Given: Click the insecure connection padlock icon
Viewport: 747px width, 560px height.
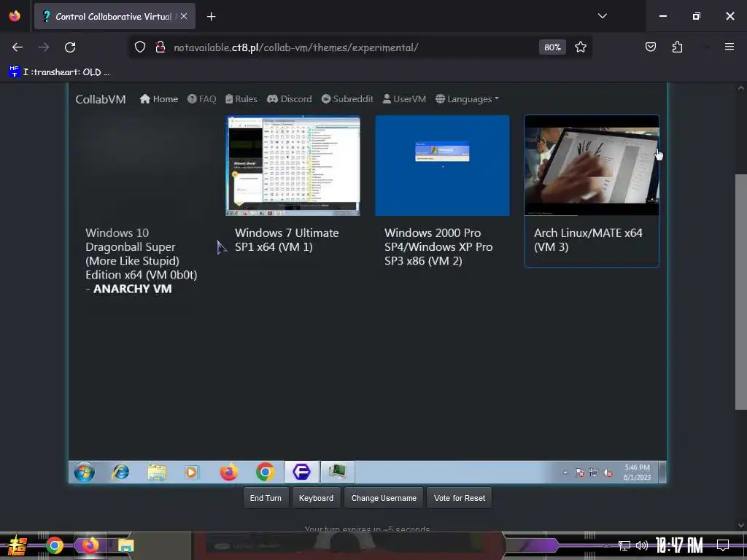Looking at the screenshot, I should 160,47.
